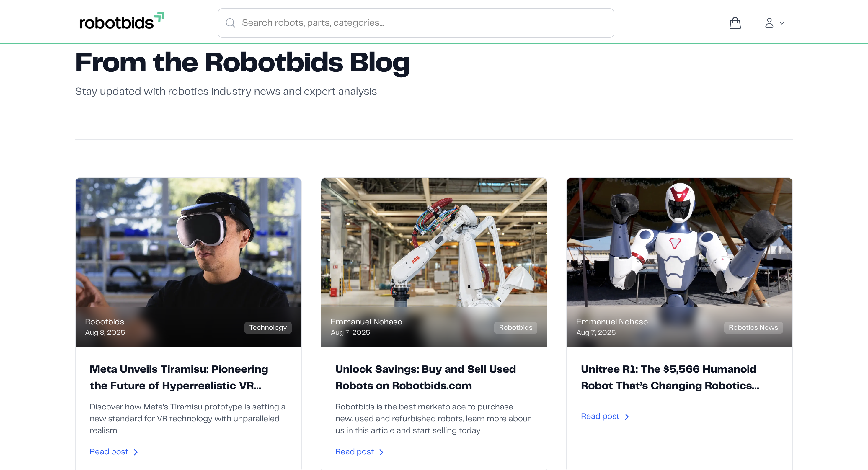Click Emmanuel Nohaso on the Unitree card
Viewport: 868px width, 470px height.
(612, 322)
